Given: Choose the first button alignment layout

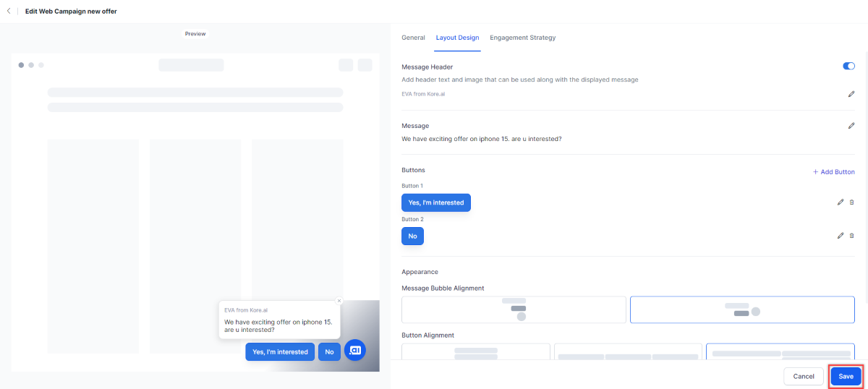Looking at the screenshot, I should point(475,352).
